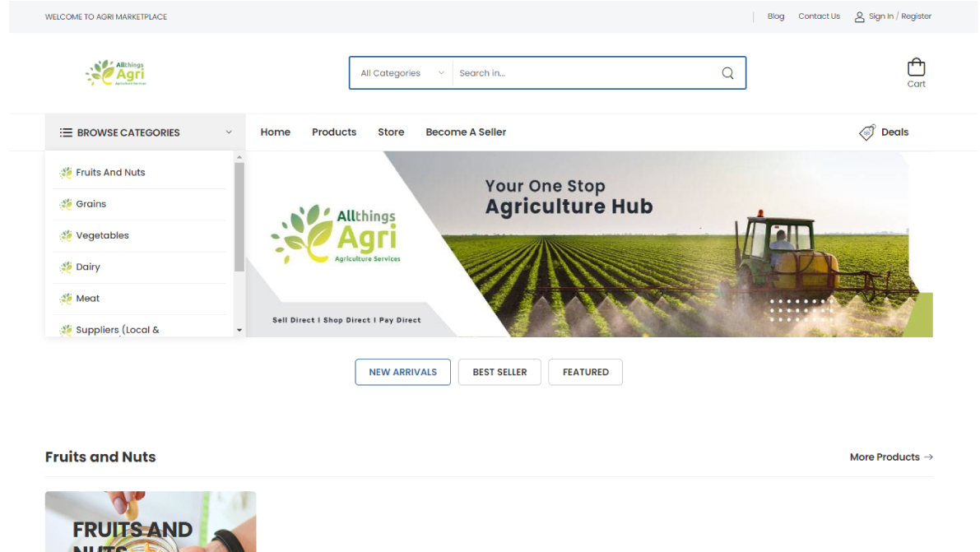Click the Allthings Agri header logo
The height and width of the screenshot is (552, 980).
(116, 73)
